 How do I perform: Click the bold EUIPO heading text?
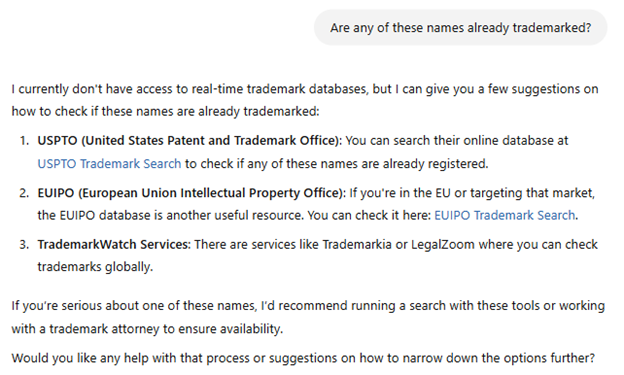(x=191, y=193)
